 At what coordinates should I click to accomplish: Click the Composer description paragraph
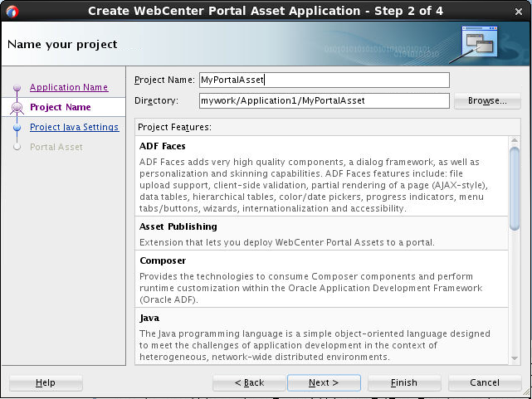tap(310, 288)
